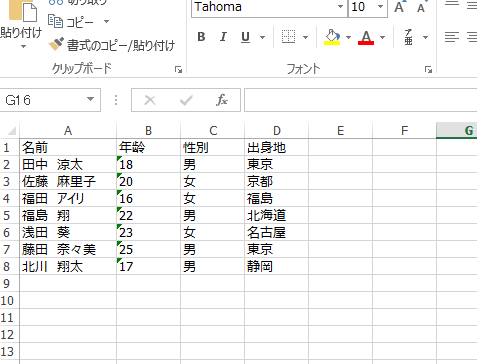Select row 1 header
Viewport: 477px width, 364px height.
point(9,147)
